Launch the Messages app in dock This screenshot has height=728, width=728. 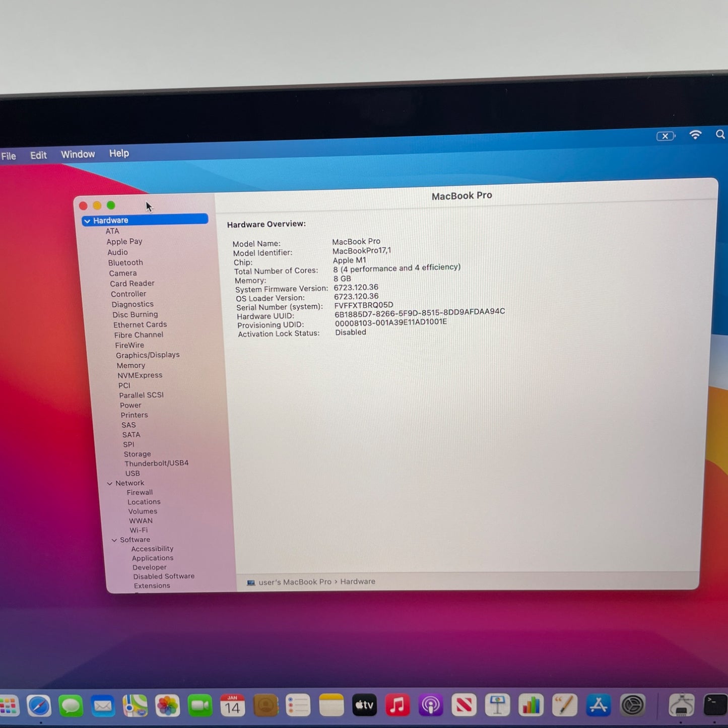pos(71,706)
